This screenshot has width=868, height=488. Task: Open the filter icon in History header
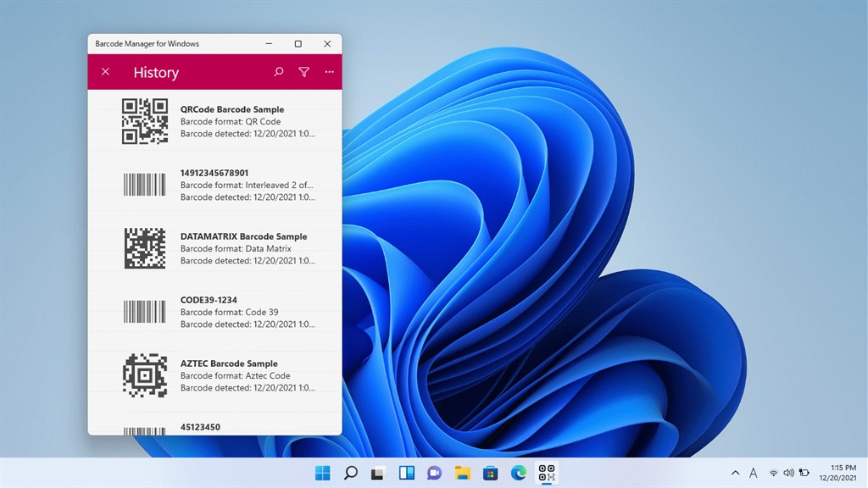click(303, 72)
